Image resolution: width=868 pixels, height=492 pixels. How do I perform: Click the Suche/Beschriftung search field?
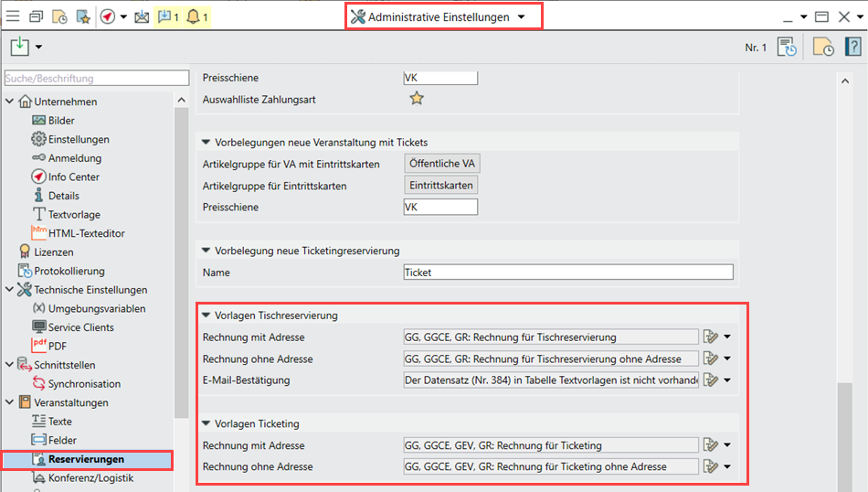coord(88,79)
